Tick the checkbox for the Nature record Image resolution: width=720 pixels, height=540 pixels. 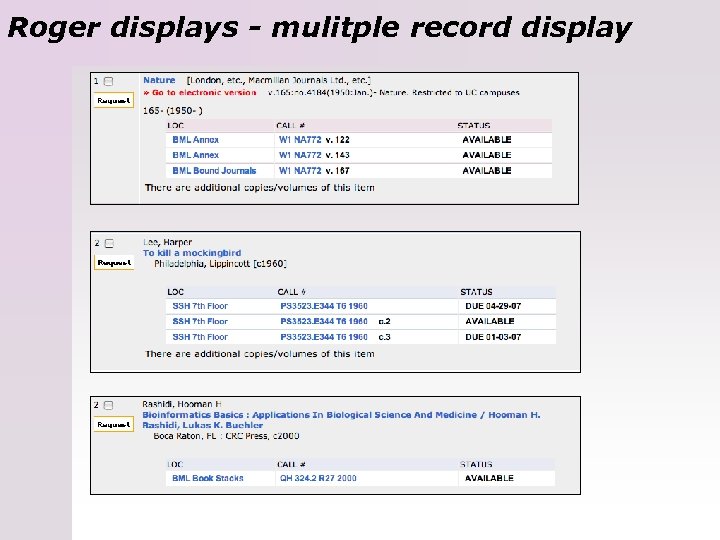click(x=108, y=81)
